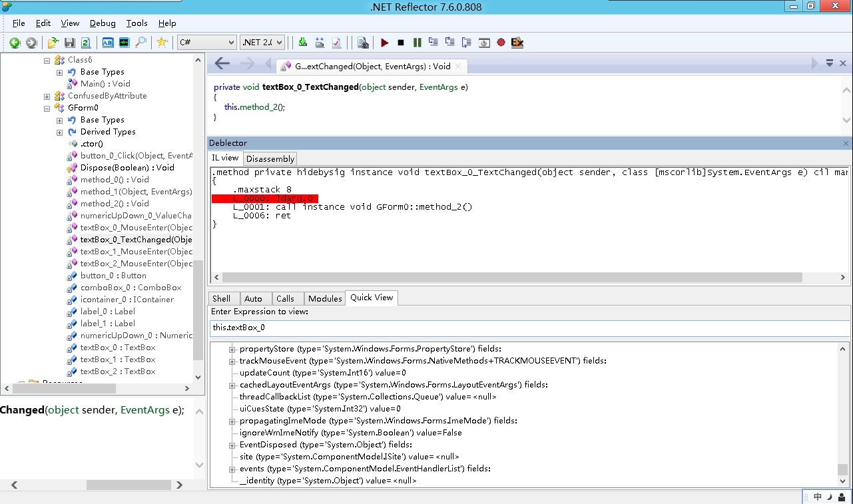
Task: Switch to the Modules tab
Action: (x=325, y=298)
